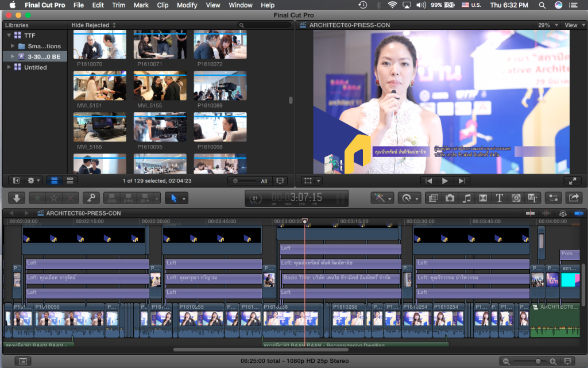Viewport: 588px width, 368px height.
Task: Expand the Untitled library
Action: tap(9, 67)
